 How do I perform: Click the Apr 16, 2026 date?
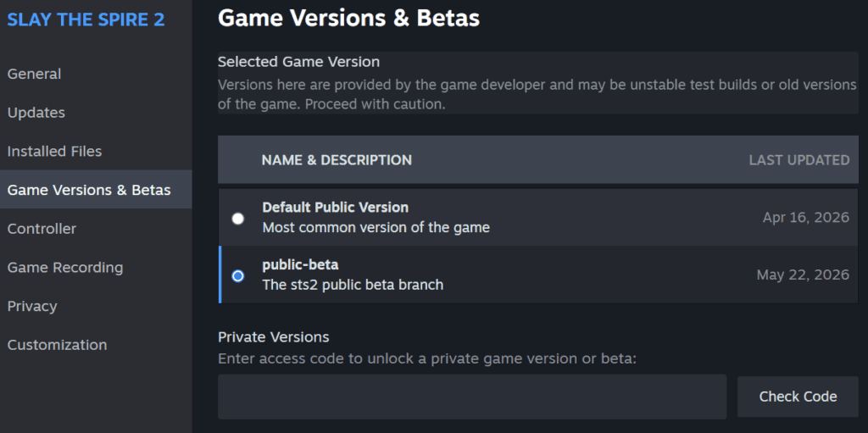click(x=806, y=218)
